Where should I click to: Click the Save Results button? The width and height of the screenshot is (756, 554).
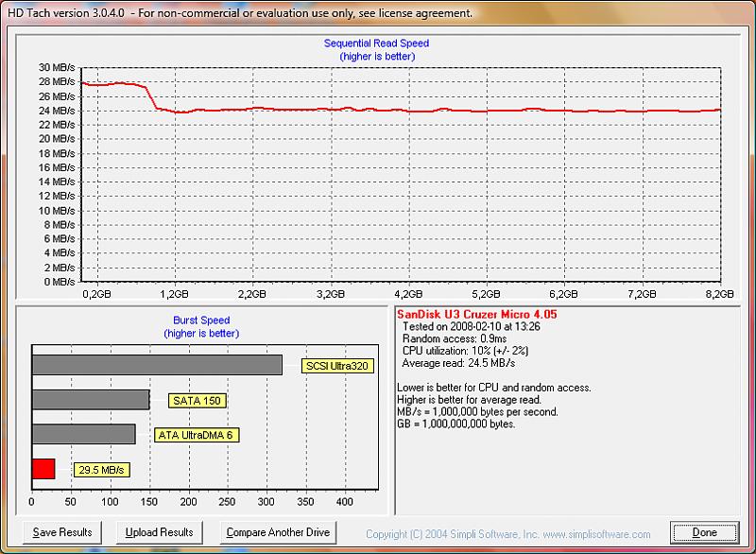click(62, 532)
